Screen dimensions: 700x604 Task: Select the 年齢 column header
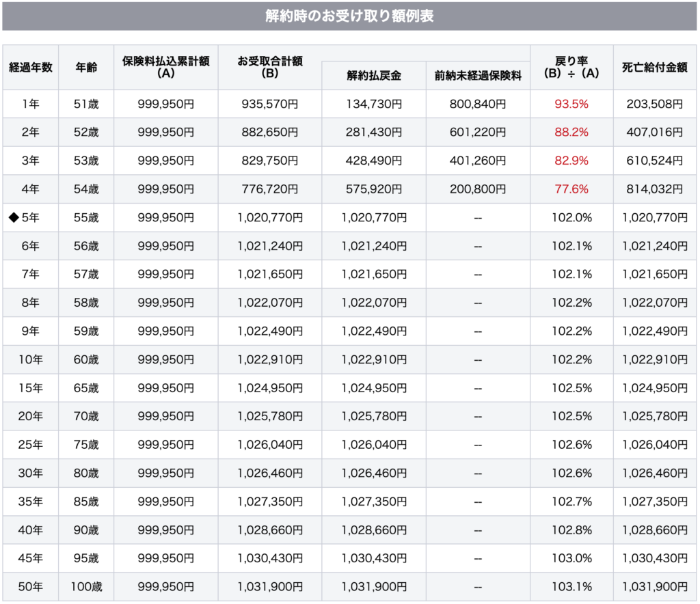point(86,67)
